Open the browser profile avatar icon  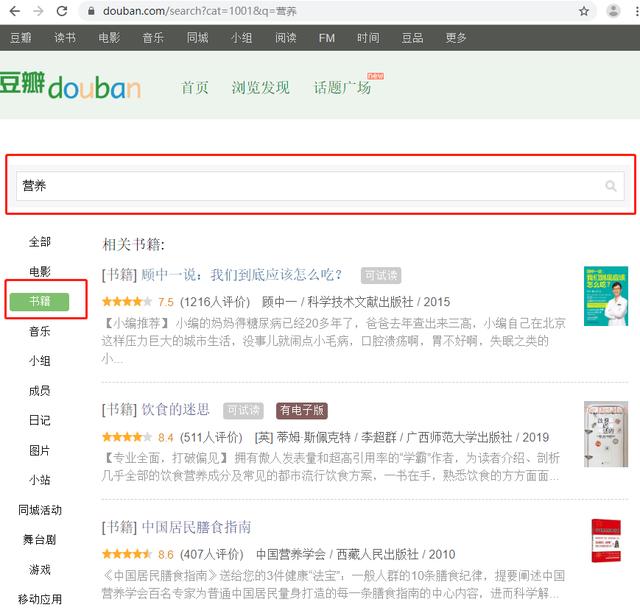click(x=613, y=11)
